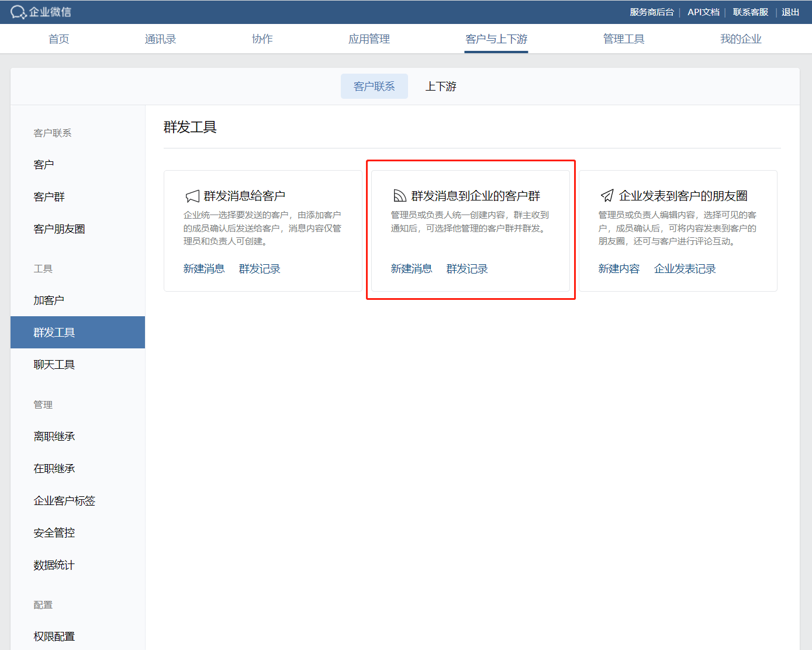The height and width of the screenshot is (650, 812).
Task: Click 新建内容 under 企业发表到客户的朋友圈
Action: pos(619,269)
